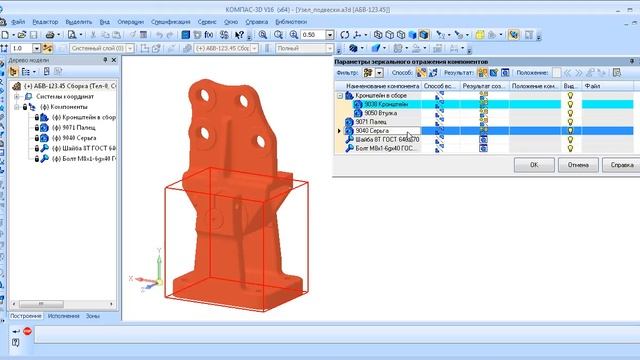This screenshot has height=360, width=640.
Task: Click the Print preview magnifier icon
Action: pos(72,35)
